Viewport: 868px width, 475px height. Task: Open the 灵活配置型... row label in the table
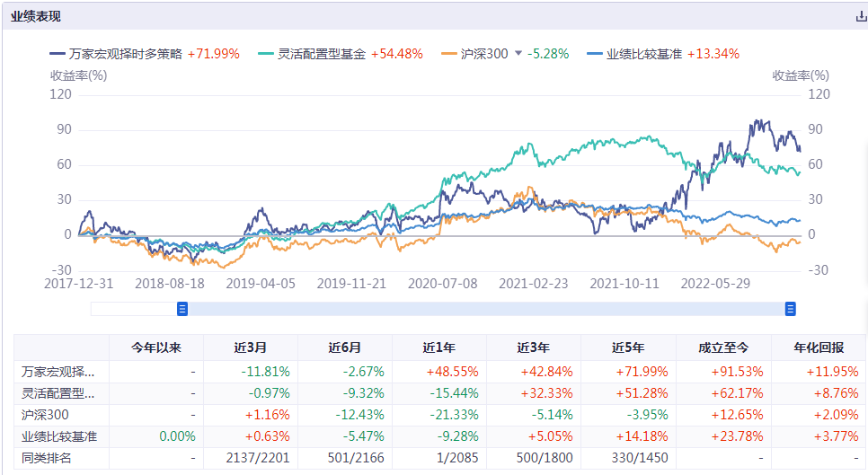(x=59, y=392)
